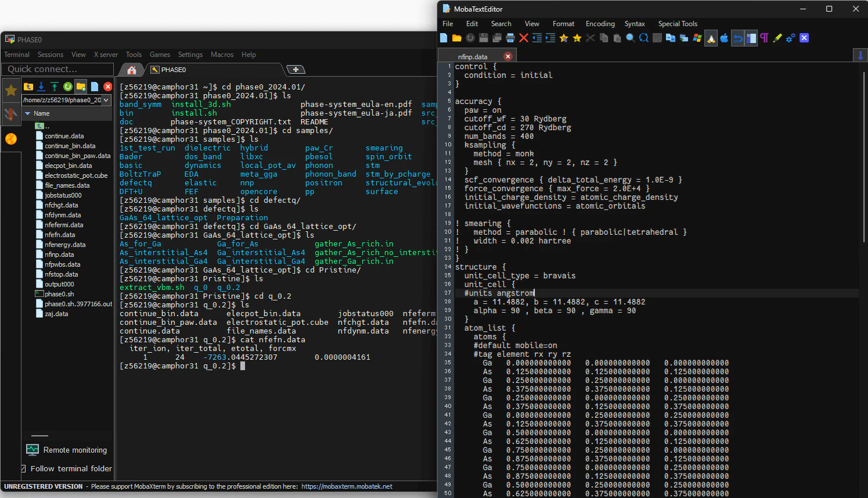Click the Quick connect input field
This screenshot has height=498, width=868.
57,69
